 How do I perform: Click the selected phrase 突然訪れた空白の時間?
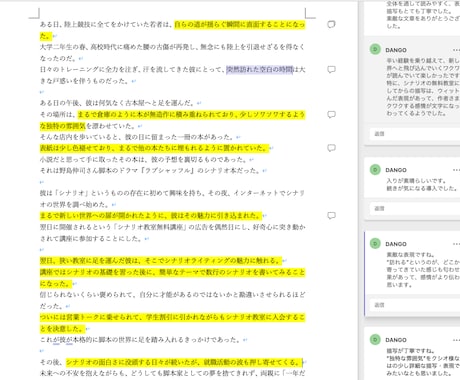[x=259, y=69]
